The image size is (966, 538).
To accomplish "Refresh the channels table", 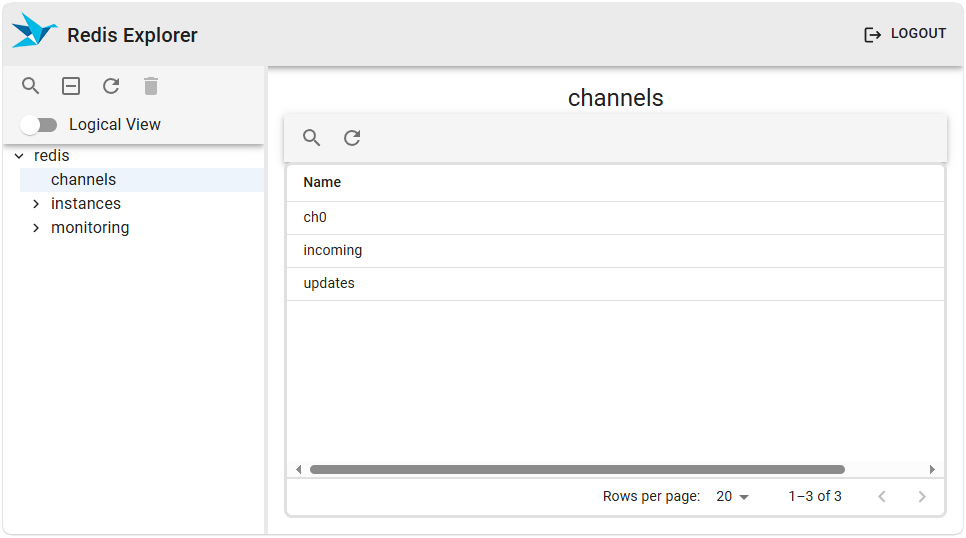I will [352, 138].
